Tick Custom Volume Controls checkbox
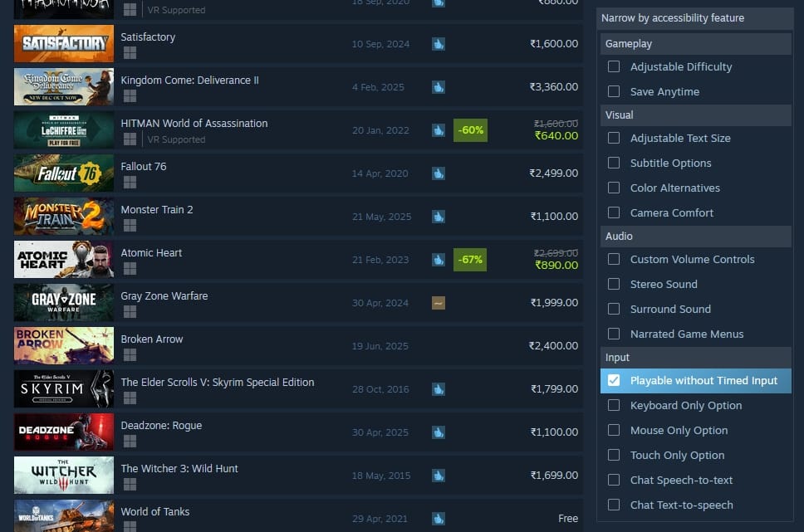The image size is (804, 532). [x=614, y=259]
